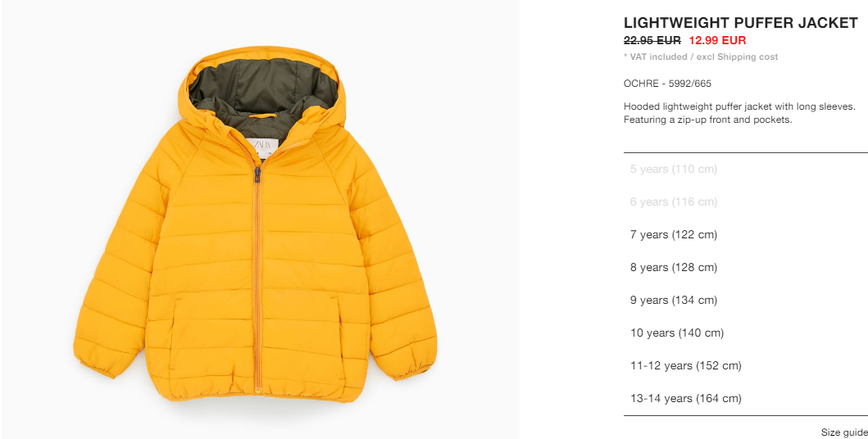Click the white Zara label inside the collar

(x=261, y=147)
